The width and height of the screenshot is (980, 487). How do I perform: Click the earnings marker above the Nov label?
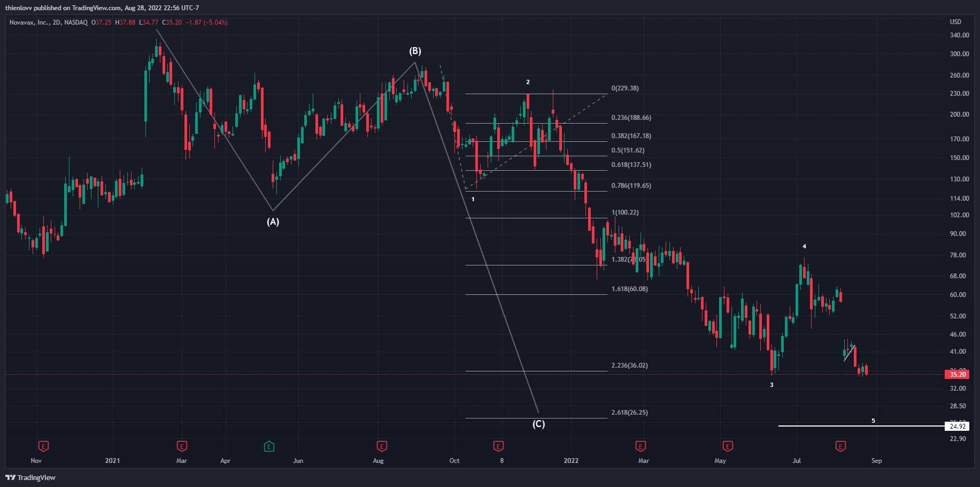[43, 446]
